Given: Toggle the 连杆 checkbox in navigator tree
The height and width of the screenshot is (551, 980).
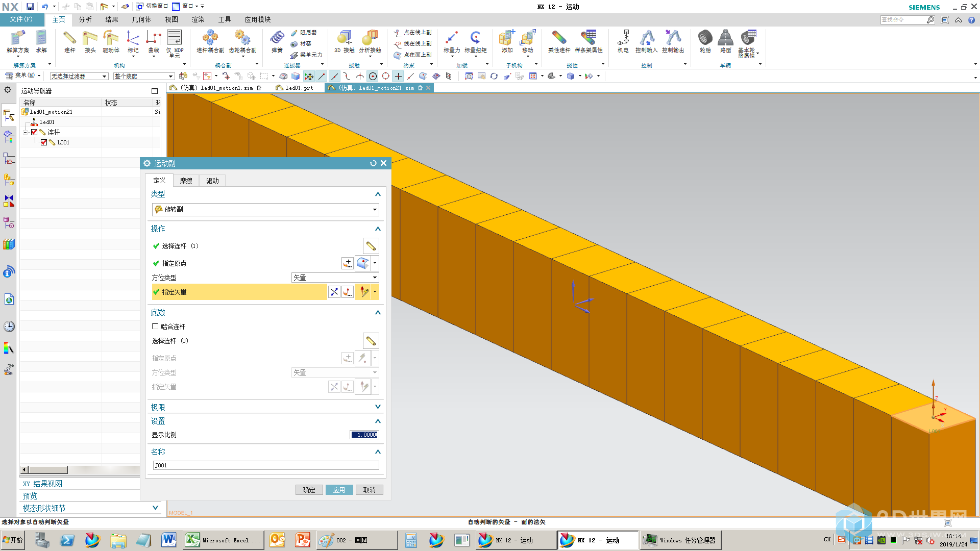Looking at the screenshot, I should (34, 132).
